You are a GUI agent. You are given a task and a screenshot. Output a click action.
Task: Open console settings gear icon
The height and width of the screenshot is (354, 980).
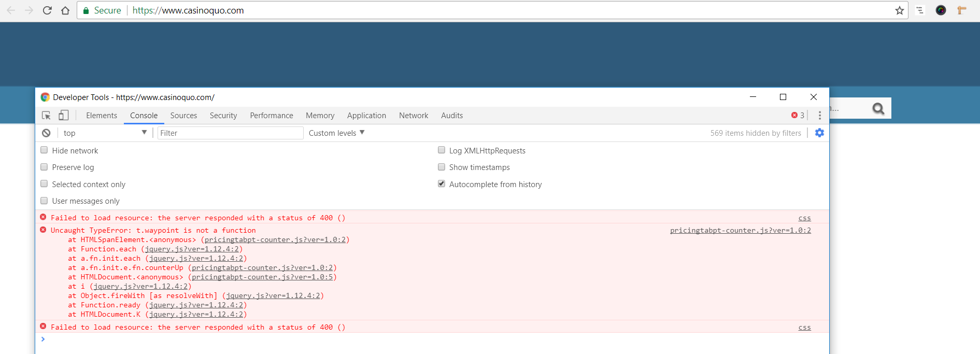click(819, 133)
